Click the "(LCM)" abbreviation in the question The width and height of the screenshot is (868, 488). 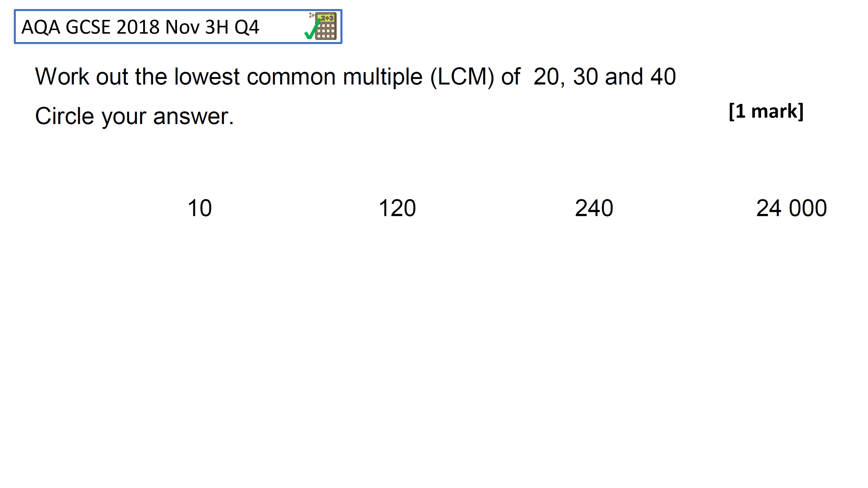(462, 77)
